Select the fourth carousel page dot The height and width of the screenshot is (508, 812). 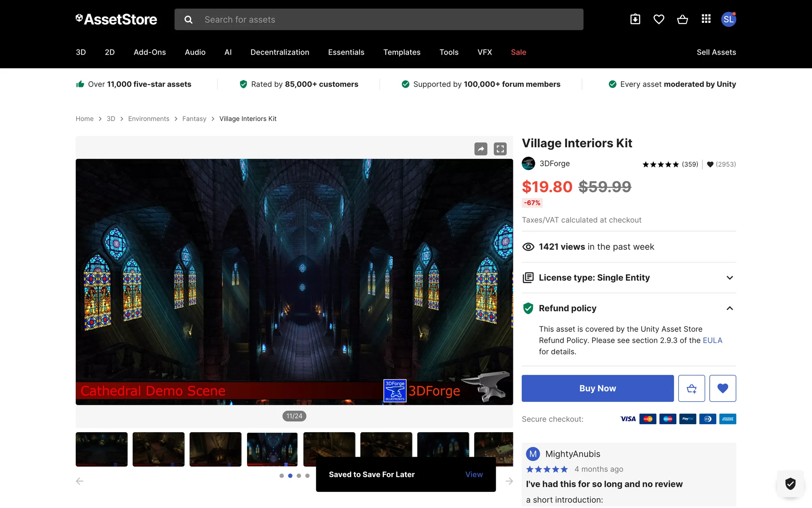coord(307,476)
